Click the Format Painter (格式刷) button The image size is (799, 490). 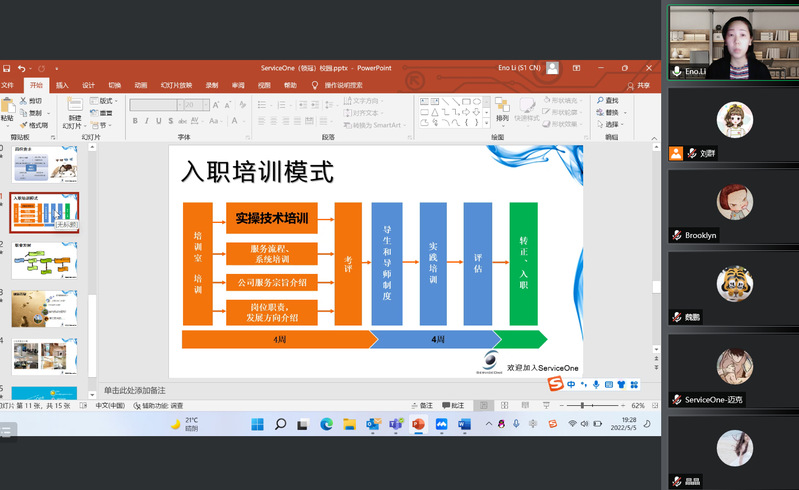click(34, 125)
